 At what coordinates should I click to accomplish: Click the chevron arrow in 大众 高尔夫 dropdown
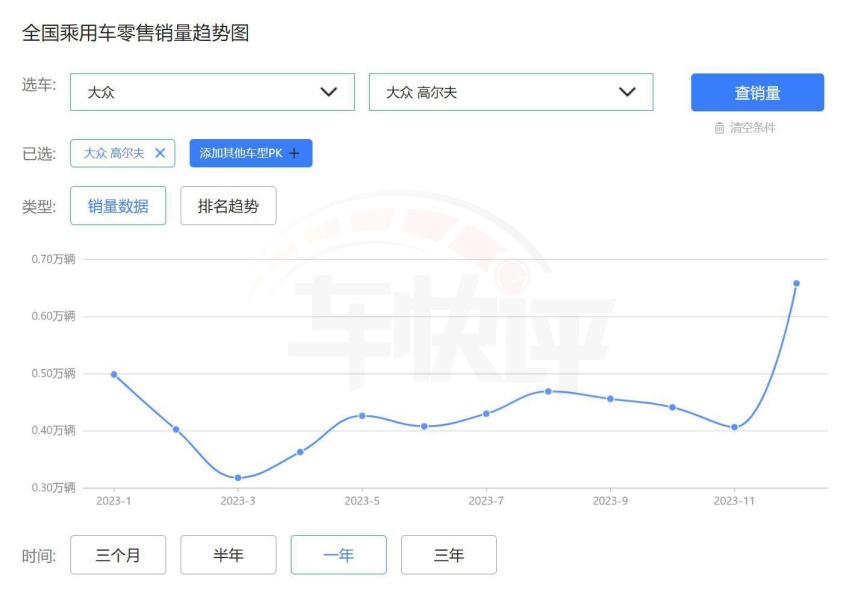(x=628, y=92)
